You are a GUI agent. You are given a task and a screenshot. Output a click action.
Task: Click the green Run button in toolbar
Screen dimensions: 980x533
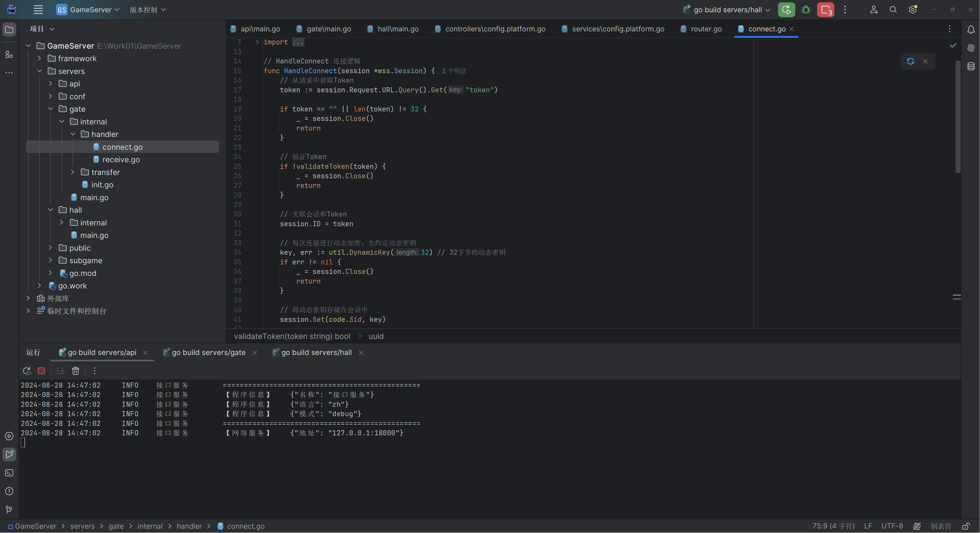click(x=786, y=10)
